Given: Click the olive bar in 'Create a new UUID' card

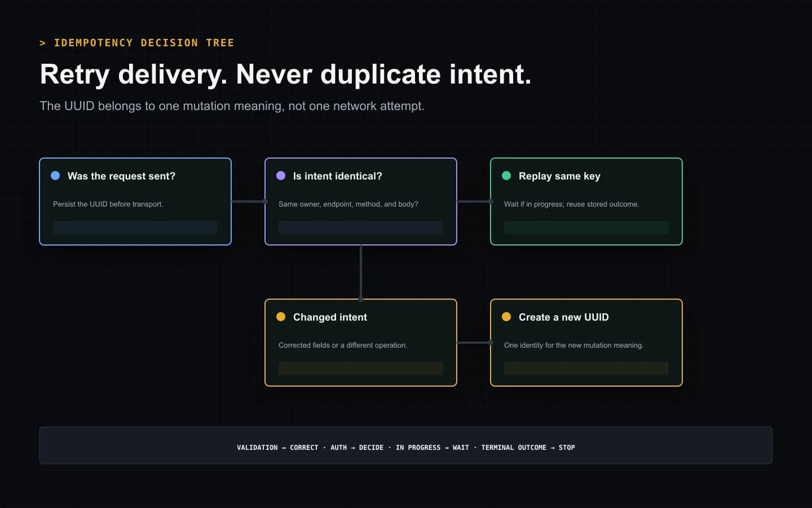Looking at the screenshot, I should tap(586, 369).
